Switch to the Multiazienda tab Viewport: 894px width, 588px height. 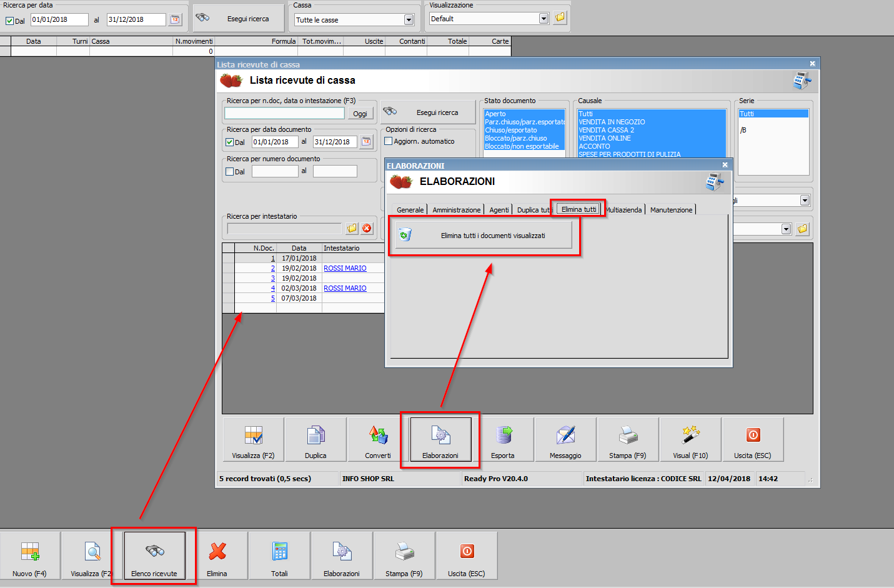coord(623,210)
